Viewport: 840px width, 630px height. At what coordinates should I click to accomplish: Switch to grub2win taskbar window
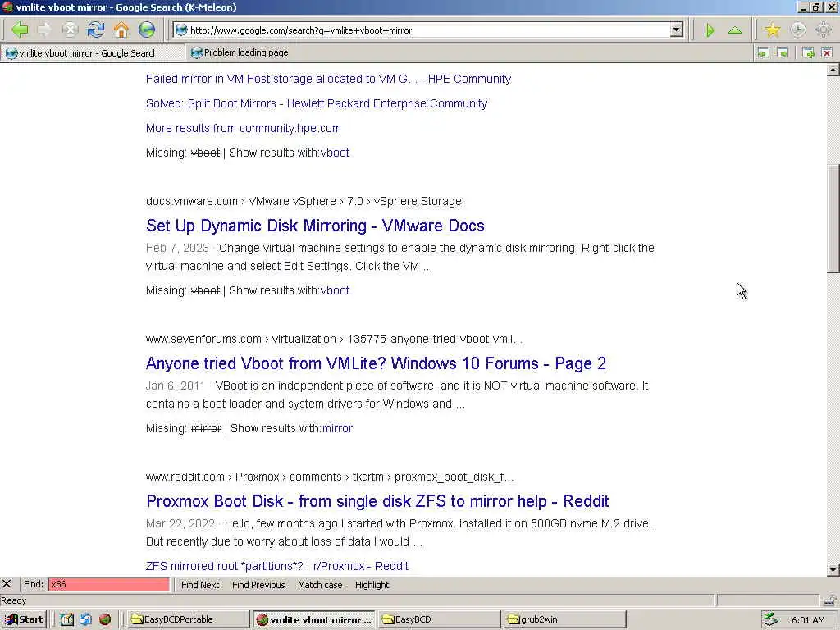[x=564, y=619]
